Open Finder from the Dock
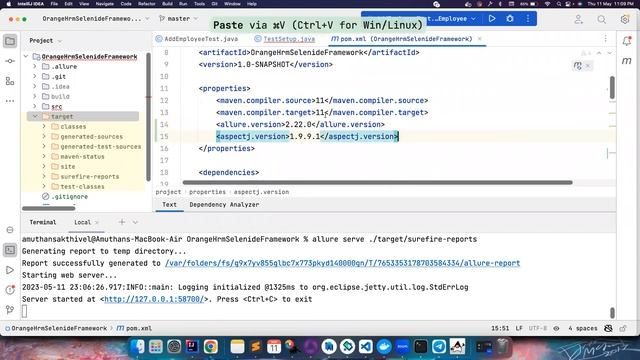The image size is (640, 360). tap(138, 347)
